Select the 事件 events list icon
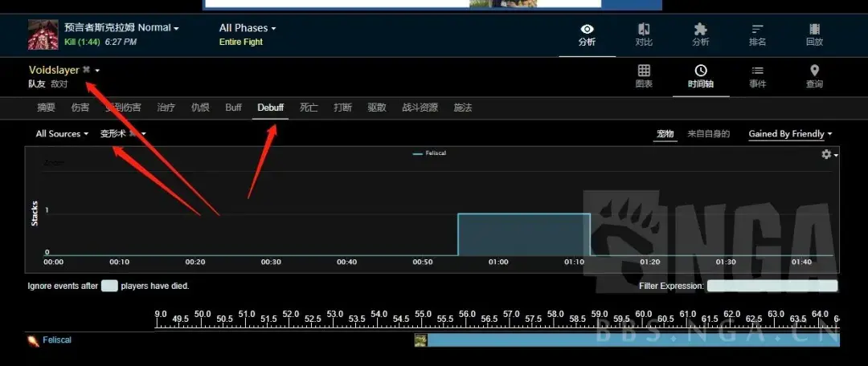 coord(757,71)
